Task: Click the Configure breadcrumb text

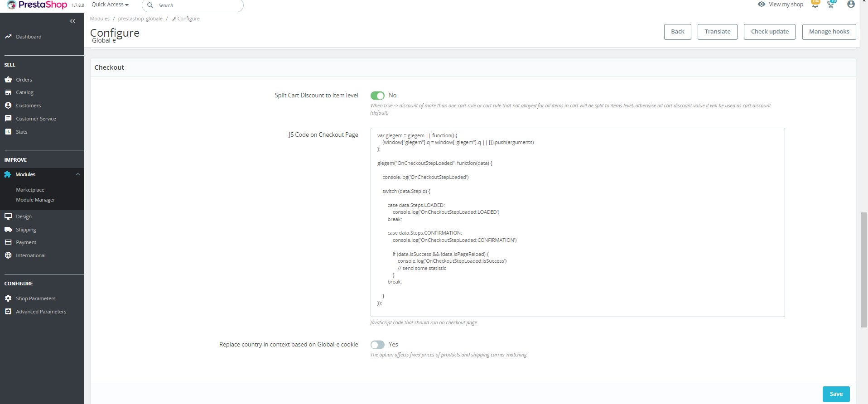Action: pyautogui.click(x=188, y=19)
